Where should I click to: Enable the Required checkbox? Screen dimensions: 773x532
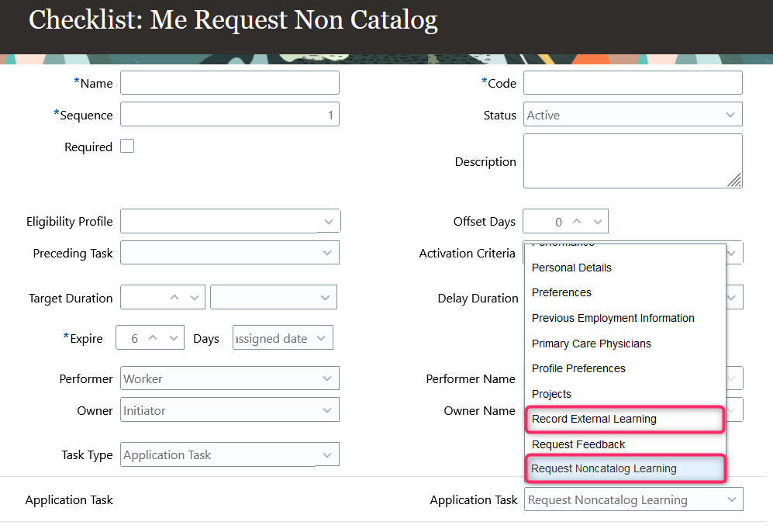coord(126,145)
